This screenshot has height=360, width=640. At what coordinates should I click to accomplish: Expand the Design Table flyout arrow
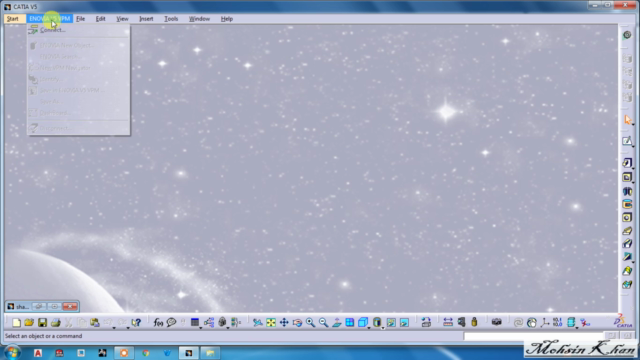tap(200, 327)
